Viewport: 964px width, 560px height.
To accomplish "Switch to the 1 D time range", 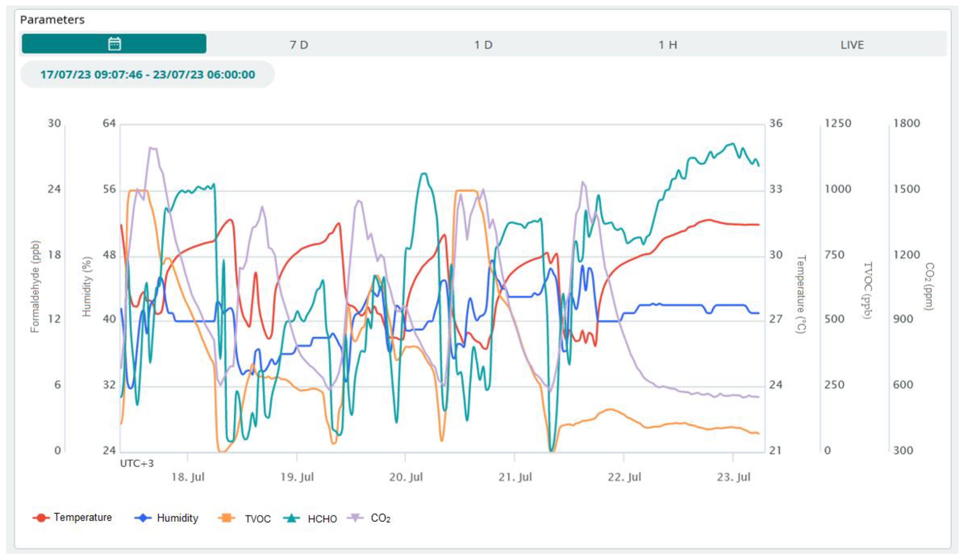I will pyautogui.click(x=483, y=45).
